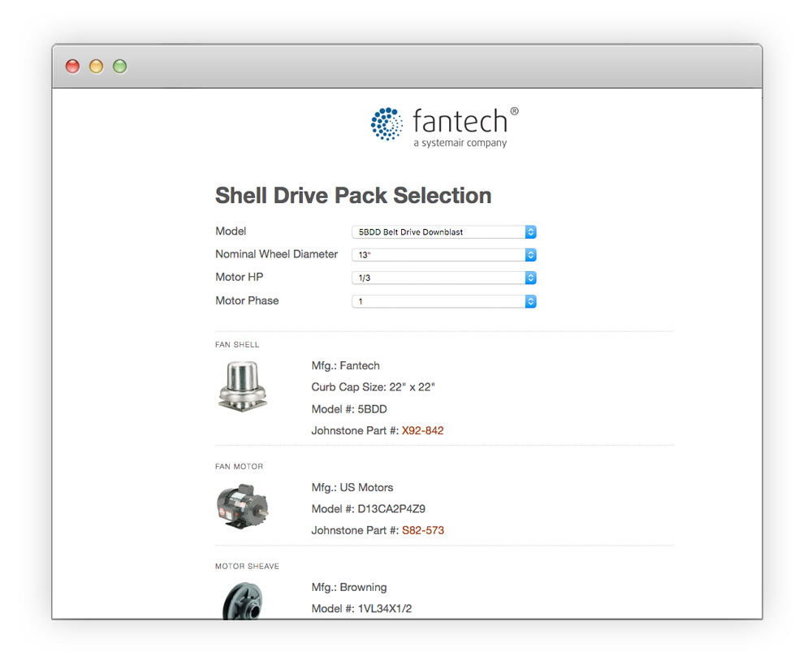Click the FAN SHELL section label

click(237, 345)
